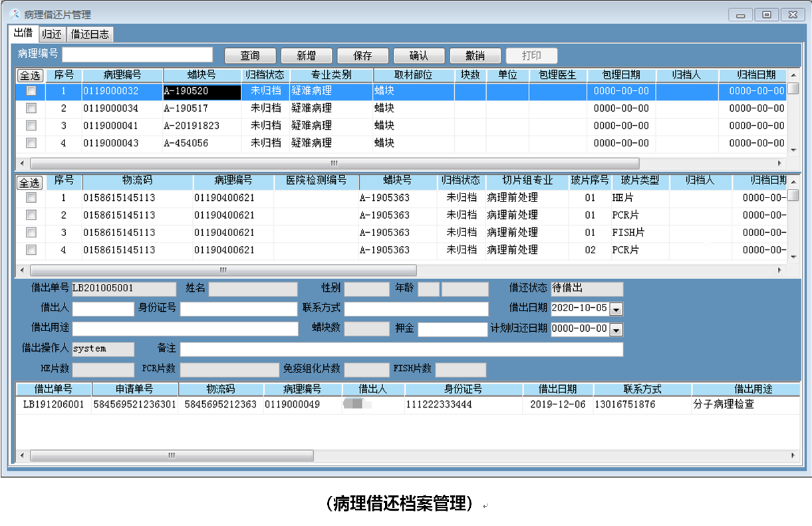The image size is (812, 526).
Task: Click the 撤销 (Undo) button
Action: (475, 55)
